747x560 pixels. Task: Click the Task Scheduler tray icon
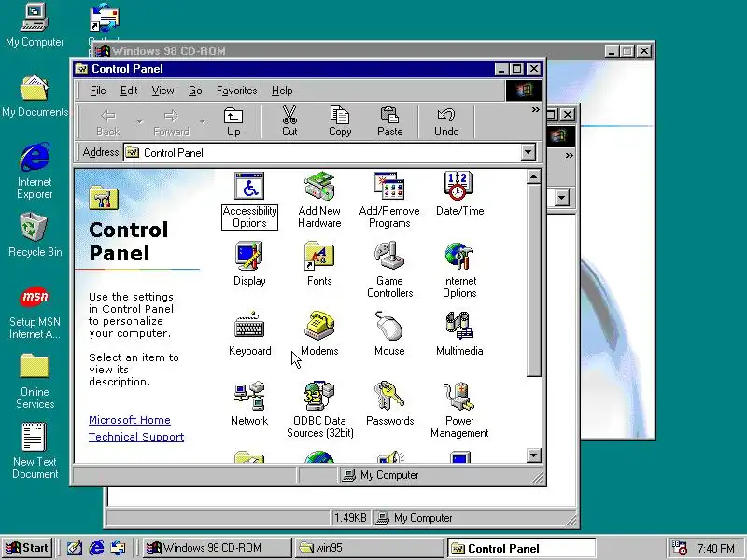679,548
